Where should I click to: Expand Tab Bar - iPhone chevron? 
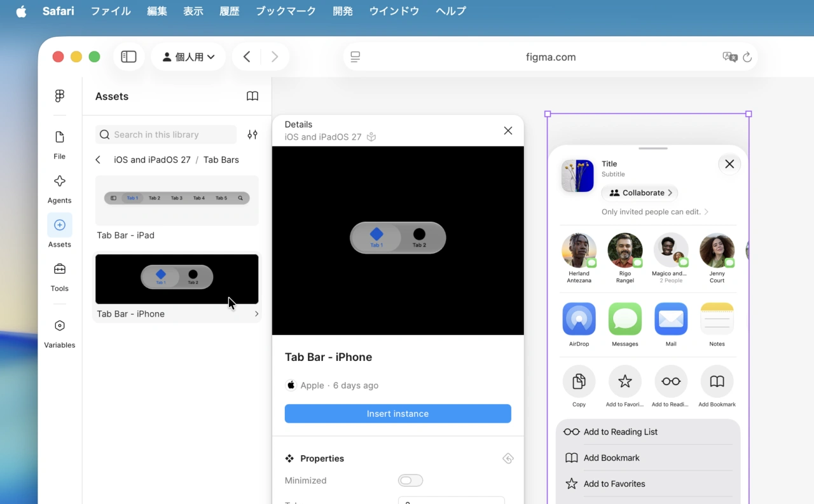click(256, 314)
